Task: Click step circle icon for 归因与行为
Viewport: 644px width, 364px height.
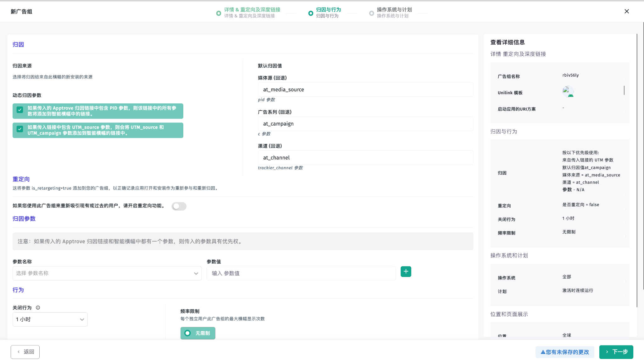Action: (310, 13)
